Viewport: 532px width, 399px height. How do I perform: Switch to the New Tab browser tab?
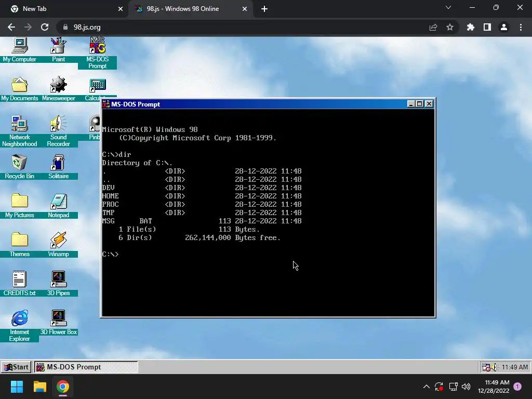[64, 9]
